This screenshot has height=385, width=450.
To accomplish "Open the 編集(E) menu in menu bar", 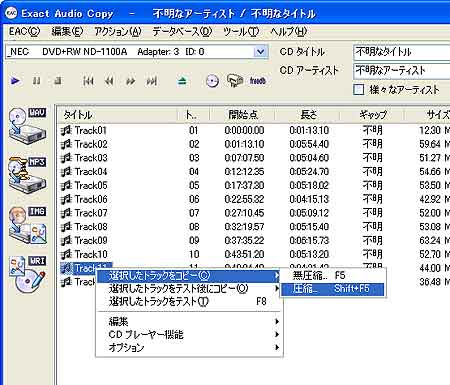I will 67,31.
